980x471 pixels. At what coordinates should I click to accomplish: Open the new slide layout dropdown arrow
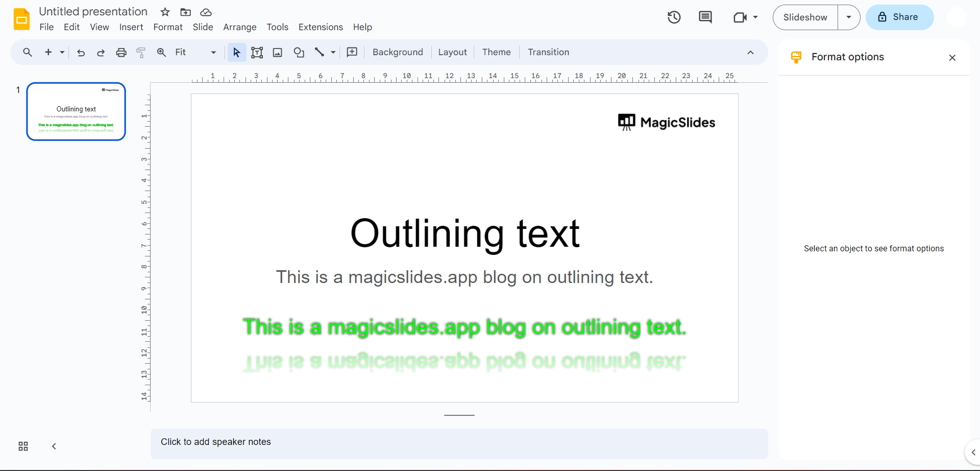[x=62, y=52]
